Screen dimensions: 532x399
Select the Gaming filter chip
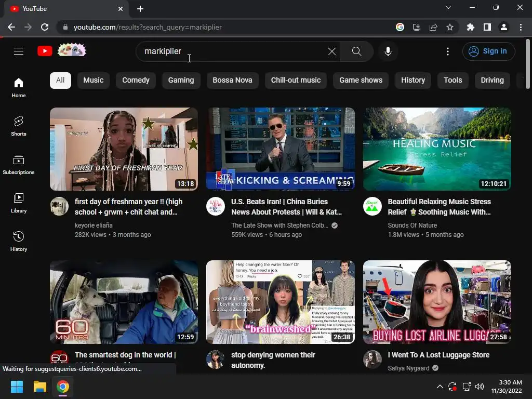click(x=181, y=81)
